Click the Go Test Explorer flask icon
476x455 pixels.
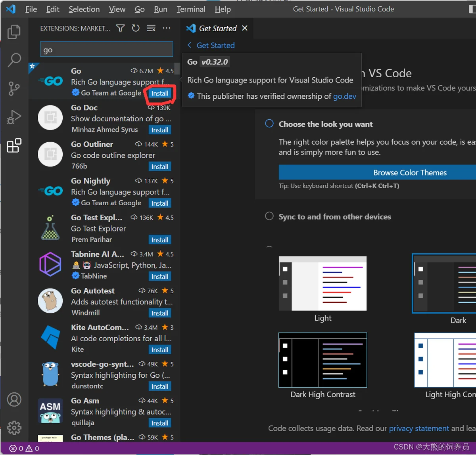(50, 227)
